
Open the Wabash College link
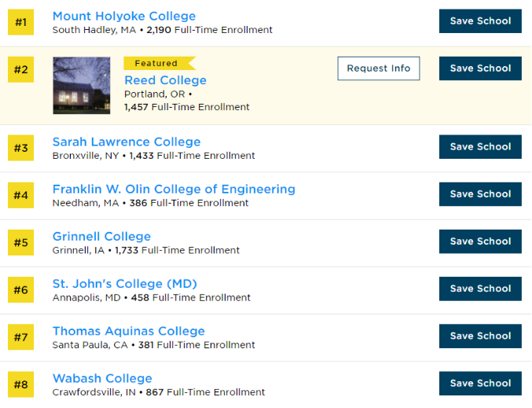tap(102, 378)
